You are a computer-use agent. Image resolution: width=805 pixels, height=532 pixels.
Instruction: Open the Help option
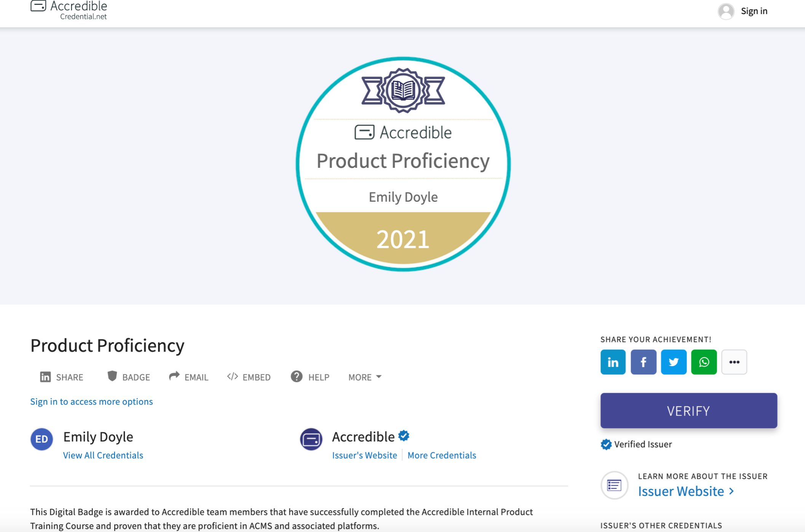pos(310,377)
